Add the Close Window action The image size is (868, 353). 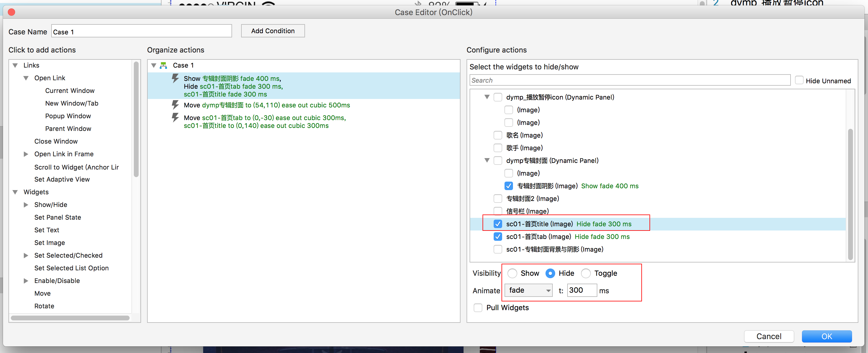(x=55, y=142)
